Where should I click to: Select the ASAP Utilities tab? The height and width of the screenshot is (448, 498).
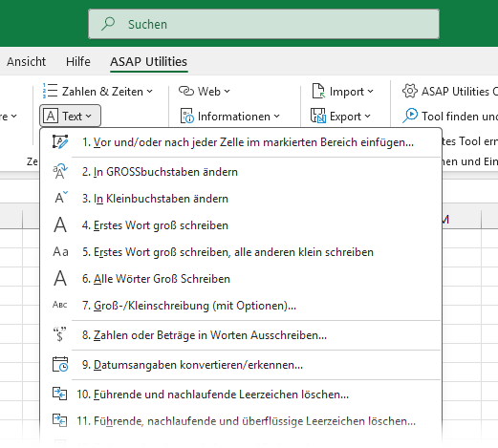click(x=148, y=61)
